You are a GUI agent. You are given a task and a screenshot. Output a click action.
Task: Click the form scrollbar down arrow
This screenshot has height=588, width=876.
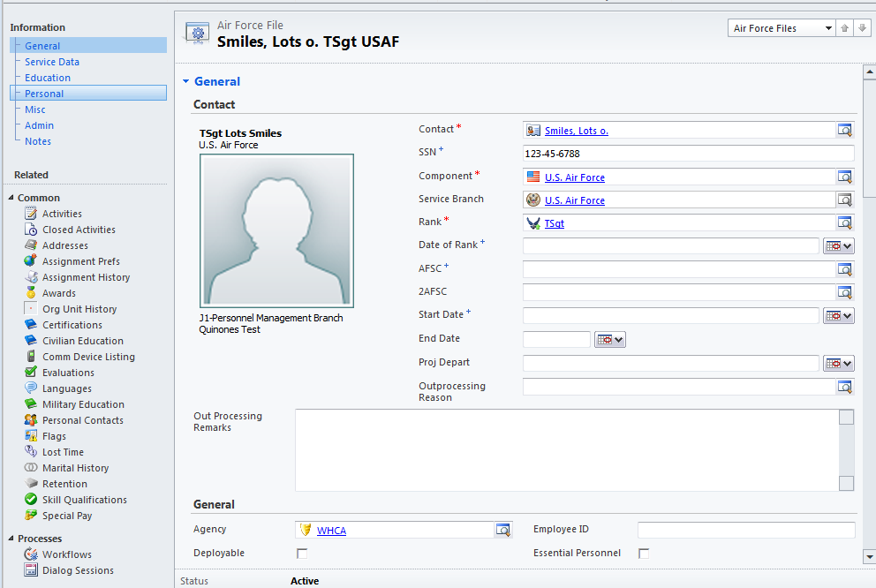pos(869,556)
